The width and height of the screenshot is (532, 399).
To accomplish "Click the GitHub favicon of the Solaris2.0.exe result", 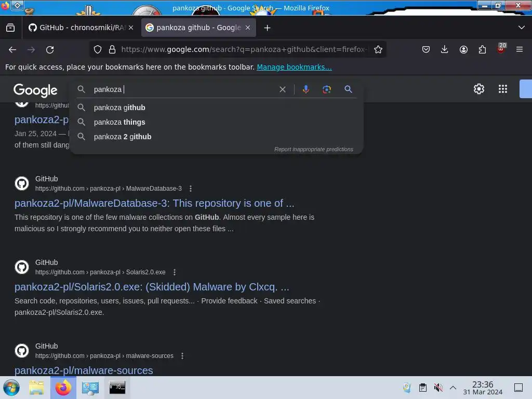I will click(x=22, y=267).
